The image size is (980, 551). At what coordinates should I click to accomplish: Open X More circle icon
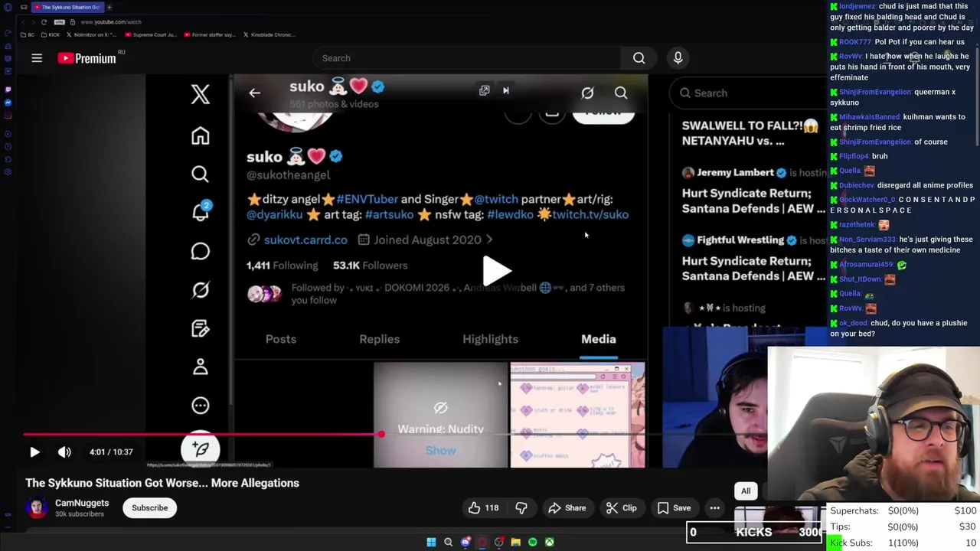click(200, 406)
